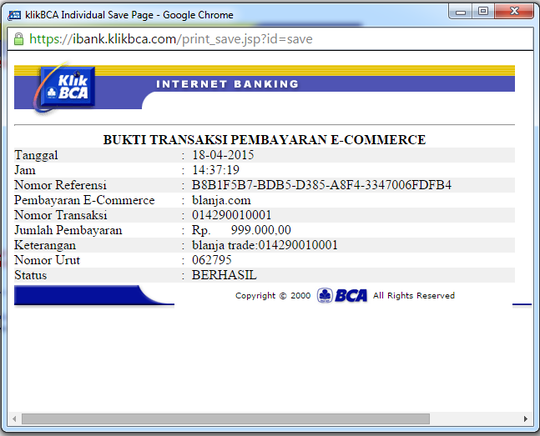Click the reference number B8B1F5B7-BDB5-D385-A8F4-3347006FDFB4
Screen dimensions: 540x436
[x=321, y=185]
